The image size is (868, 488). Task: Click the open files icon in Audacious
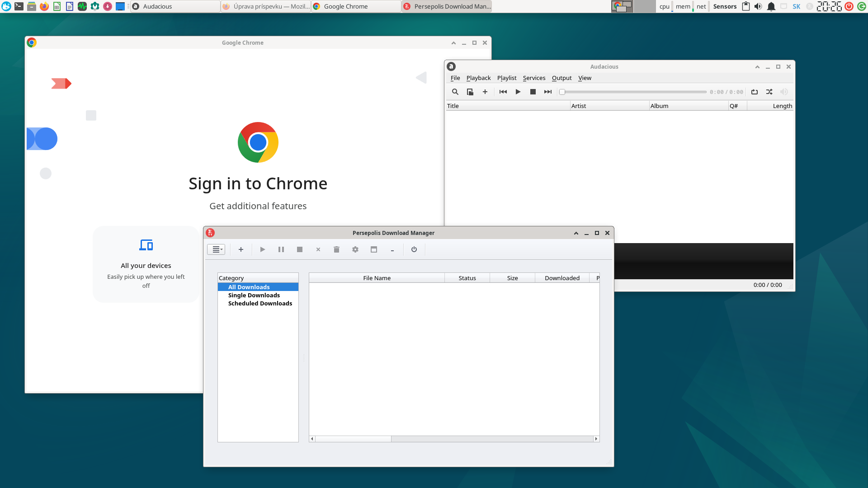click(x=470, y=92)
